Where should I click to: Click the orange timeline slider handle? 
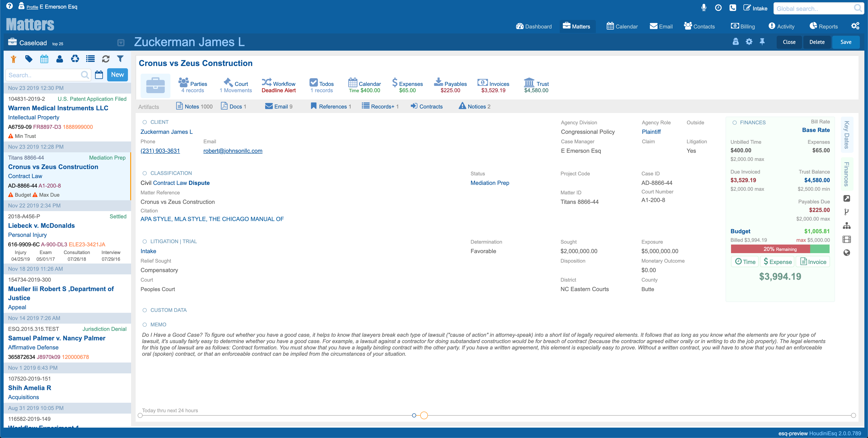(424, 415)
